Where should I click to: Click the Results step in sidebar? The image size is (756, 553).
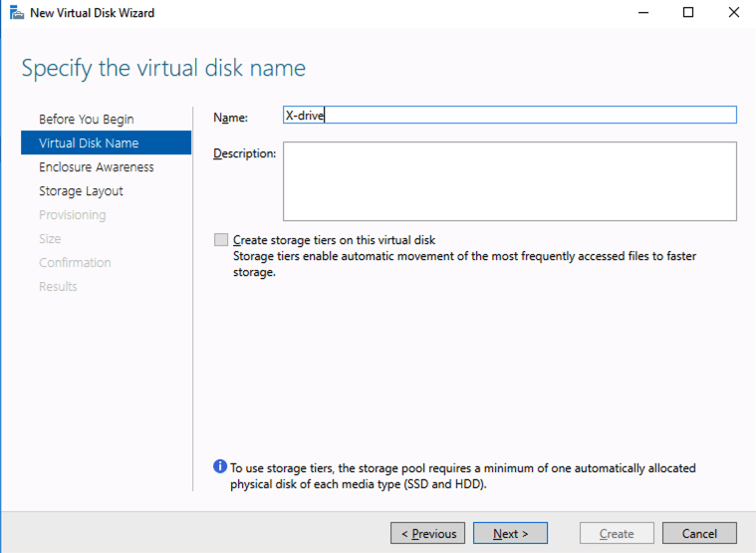pos(58,287)
